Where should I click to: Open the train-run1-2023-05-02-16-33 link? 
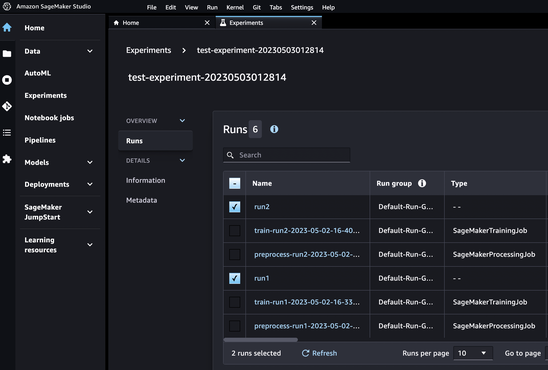click(x=307, y=302)
